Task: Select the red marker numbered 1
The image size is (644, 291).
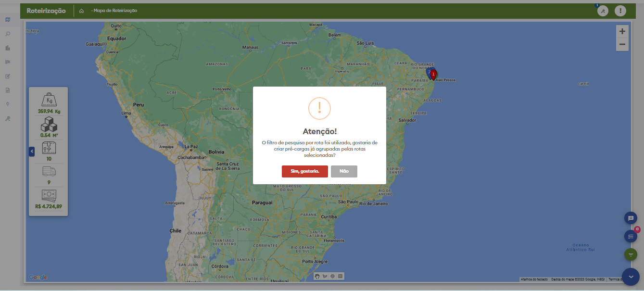Action: pyautogui.click(x=433, y=75)
